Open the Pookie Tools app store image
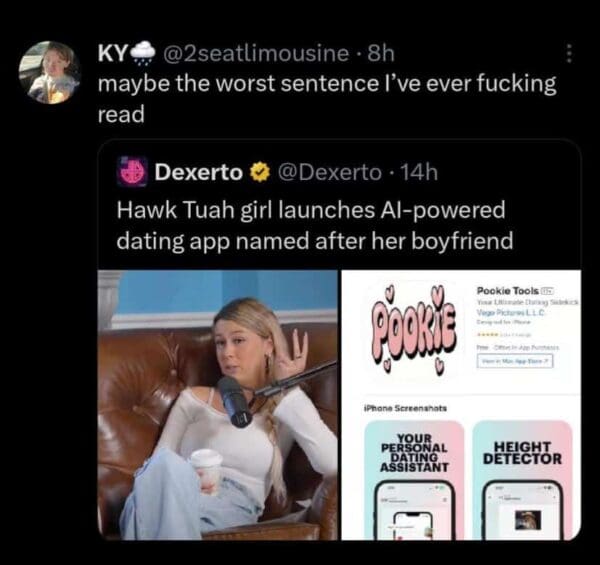 click(461, 405)
